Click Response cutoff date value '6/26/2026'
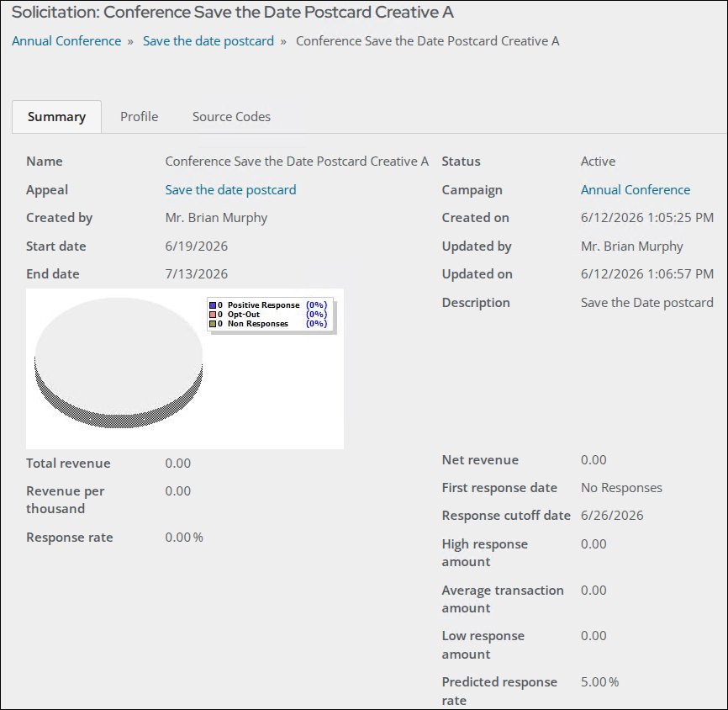This screenshot has width=728, height=710. (x=612, y=516)
